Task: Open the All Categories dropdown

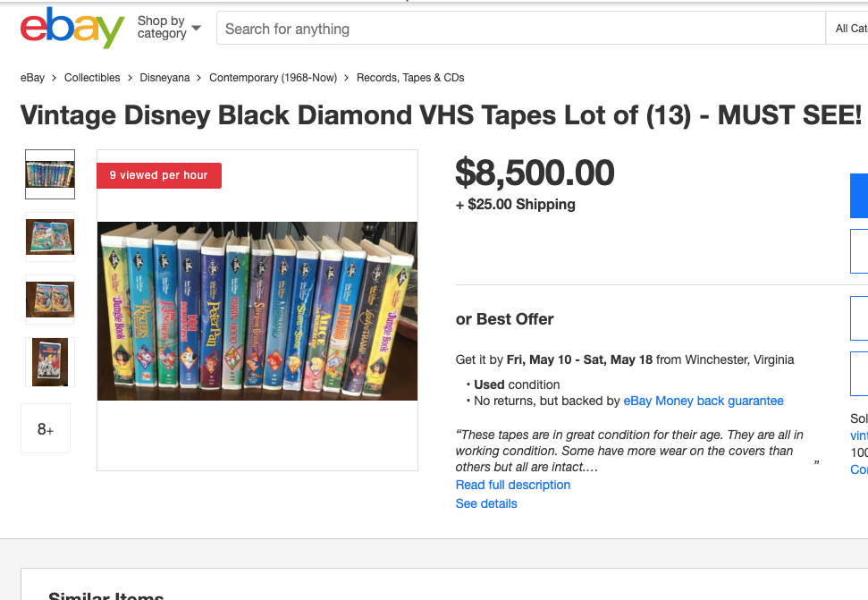Action: point(849,29)
